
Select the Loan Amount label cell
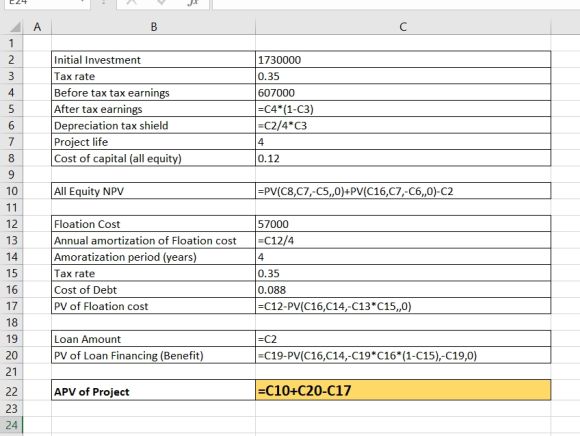pyautogui.click(x=154, y=339)
